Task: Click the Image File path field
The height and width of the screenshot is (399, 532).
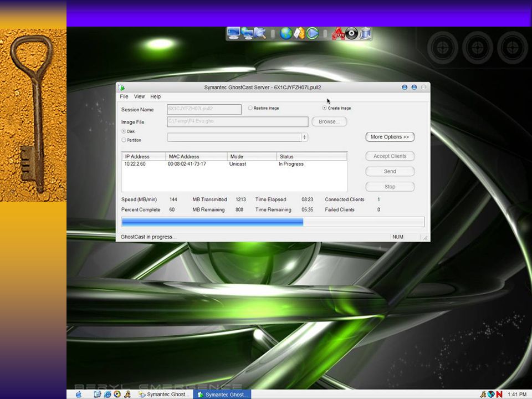Action: pos(238,121)
